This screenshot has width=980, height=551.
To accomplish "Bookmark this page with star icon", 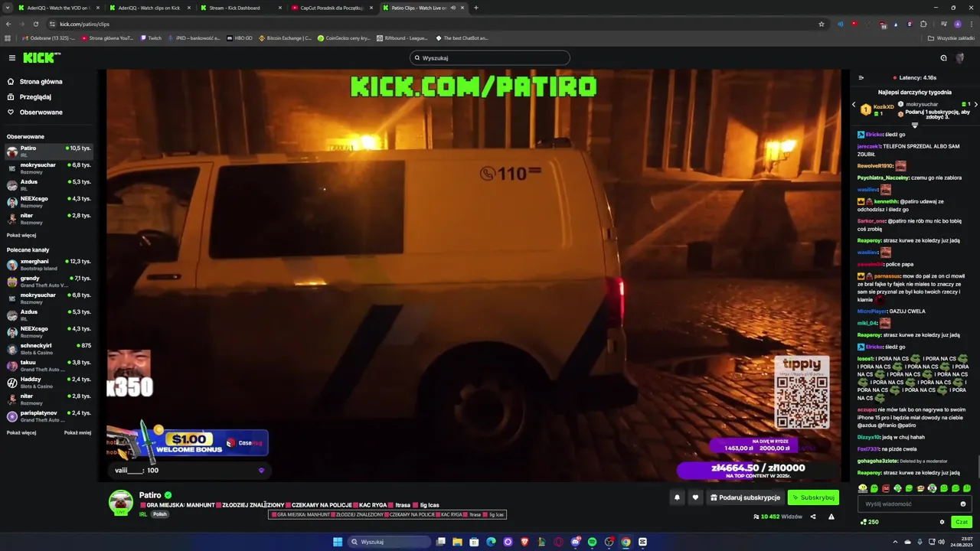I will pos(822,24).
